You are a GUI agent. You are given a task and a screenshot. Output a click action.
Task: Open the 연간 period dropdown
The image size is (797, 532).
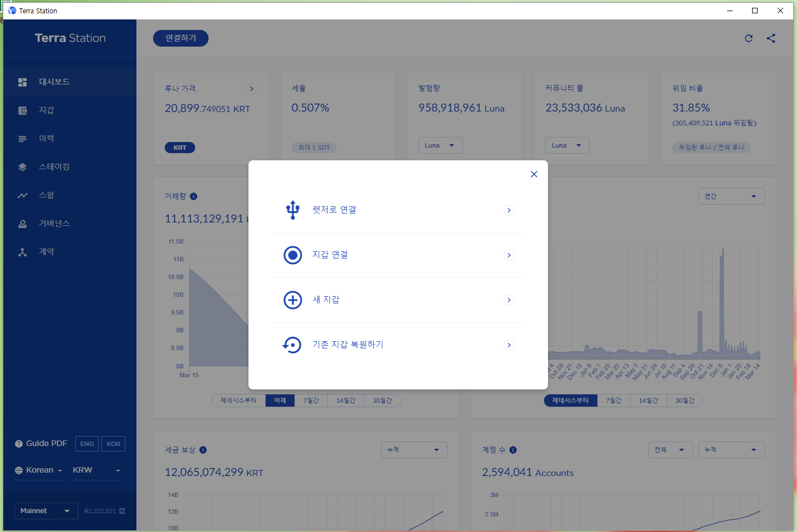pos(732,196)
